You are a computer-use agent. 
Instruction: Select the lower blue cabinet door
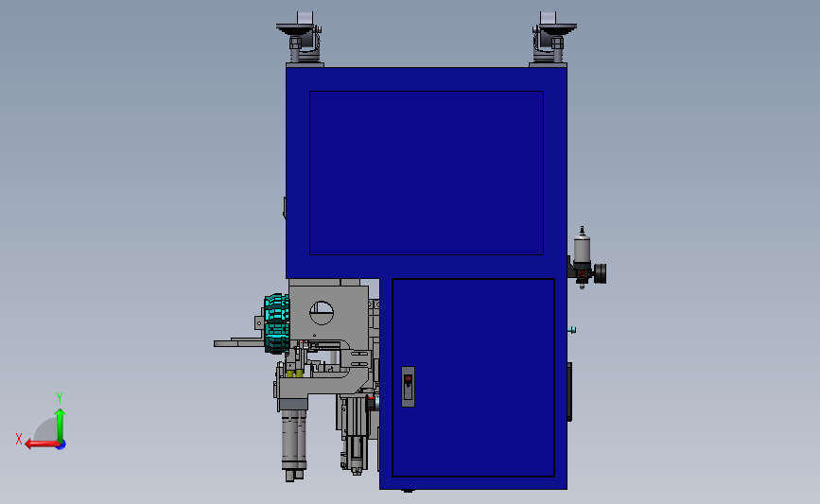(x=473, y=377)
